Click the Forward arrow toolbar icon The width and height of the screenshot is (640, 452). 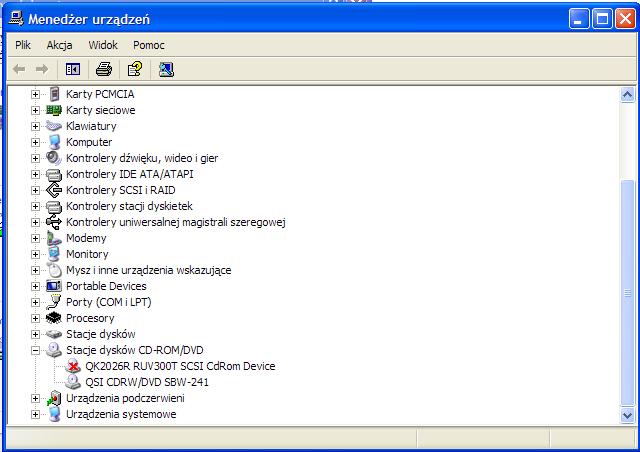click(x=42, y=69)
